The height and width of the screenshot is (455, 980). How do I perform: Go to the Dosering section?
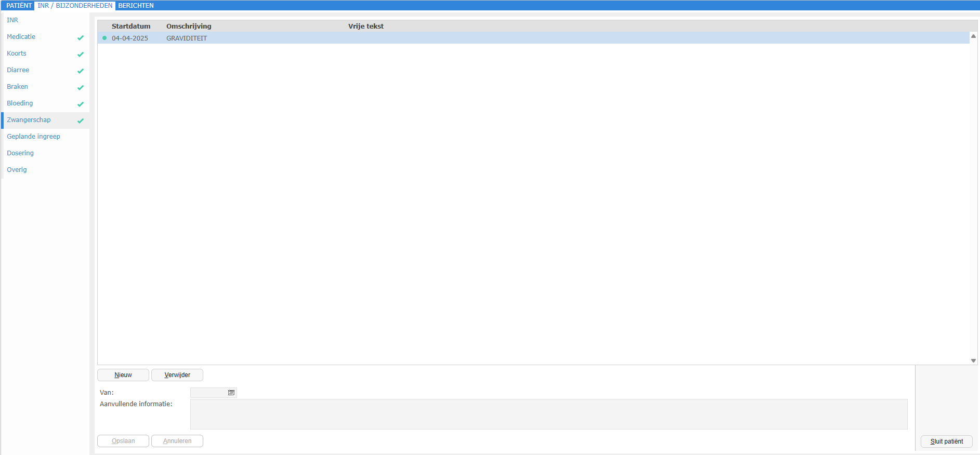(x=20, y=153)
